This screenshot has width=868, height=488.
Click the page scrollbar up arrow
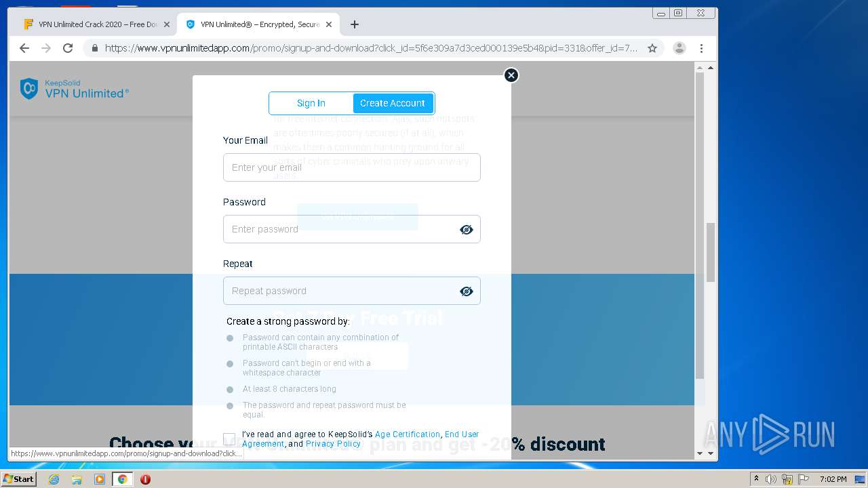(710, 68)
